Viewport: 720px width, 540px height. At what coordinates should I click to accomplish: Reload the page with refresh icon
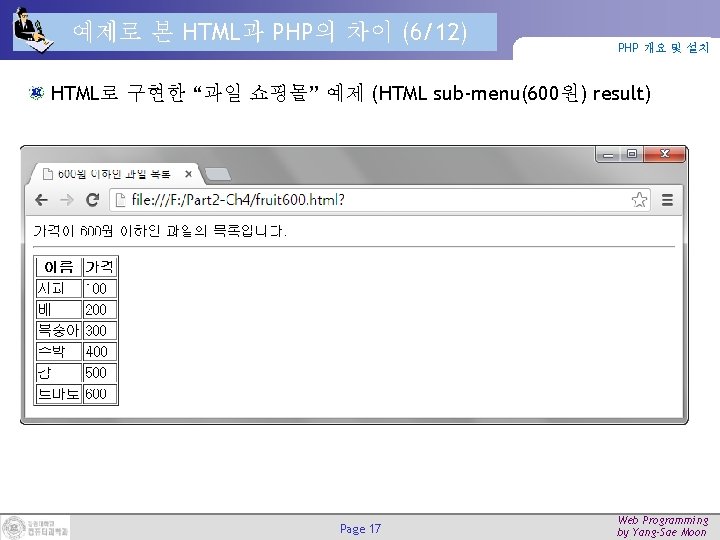(x=93, y=200)
